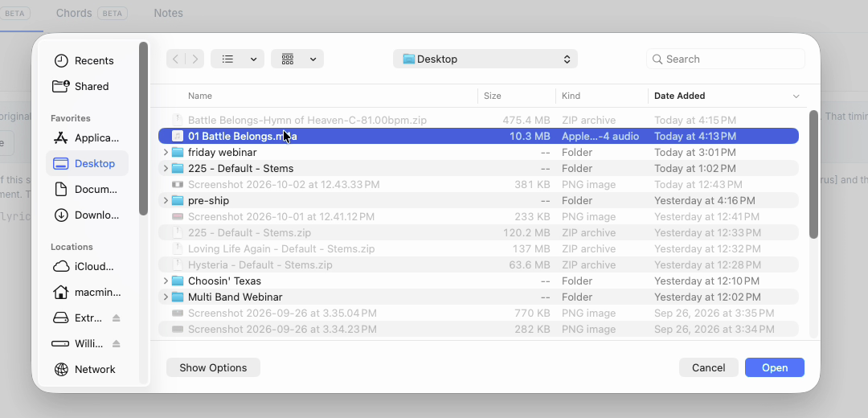Click the 475.4 MB size value
Image resolution: width=868 pixels, height=418 pixels.
tap(526, 120)
